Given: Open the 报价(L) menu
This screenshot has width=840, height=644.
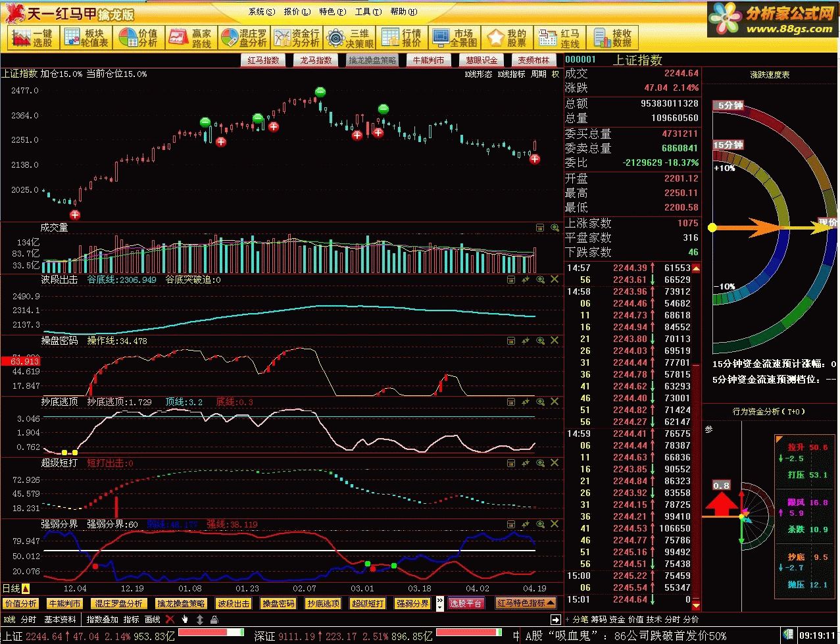Looking at the screenshot, I should pos(297,12).
